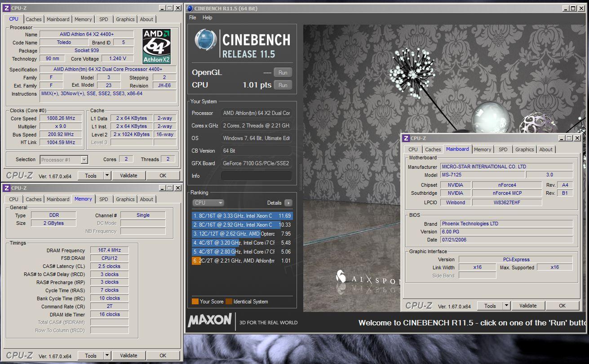Open the Details arrow in the Ranking panel
The width and height of the screenshot is (589, 364).
pyautogui.click(x=288, y=203)
